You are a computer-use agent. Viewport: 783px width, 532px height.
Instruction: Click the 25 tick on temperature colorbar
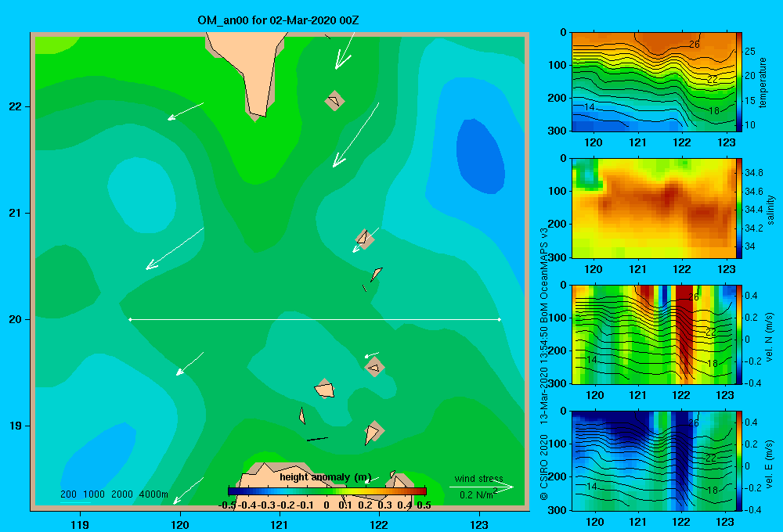[749, 52]
